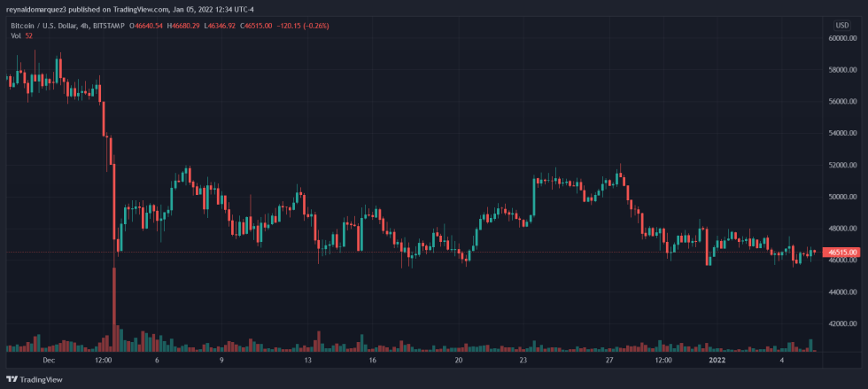The height and width of the screenshot is (389, 868).
Task: Click the 48000.00 price axis label
Action: tap(842, 229)
